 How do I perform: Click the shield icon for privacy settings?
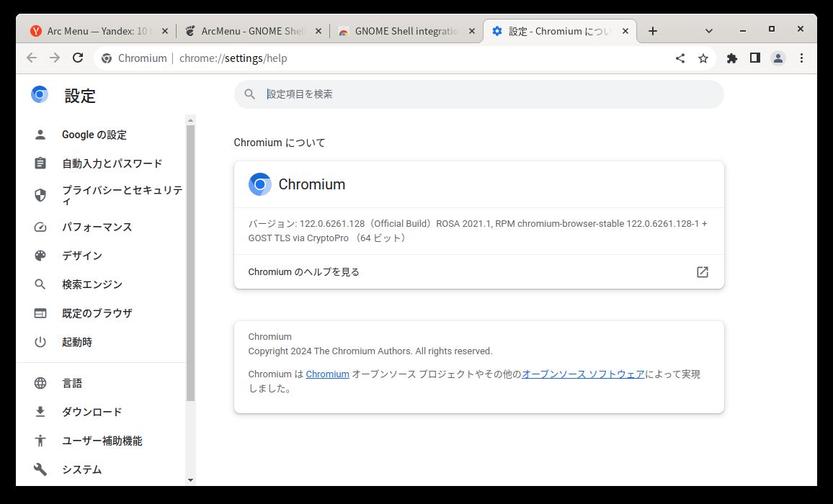point(40,195)
